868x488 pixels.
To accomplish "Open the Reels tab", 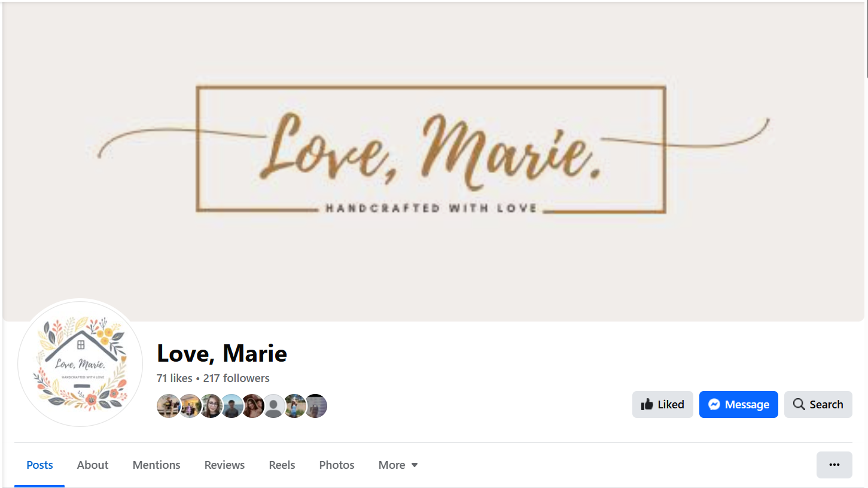I will [282, 465].
